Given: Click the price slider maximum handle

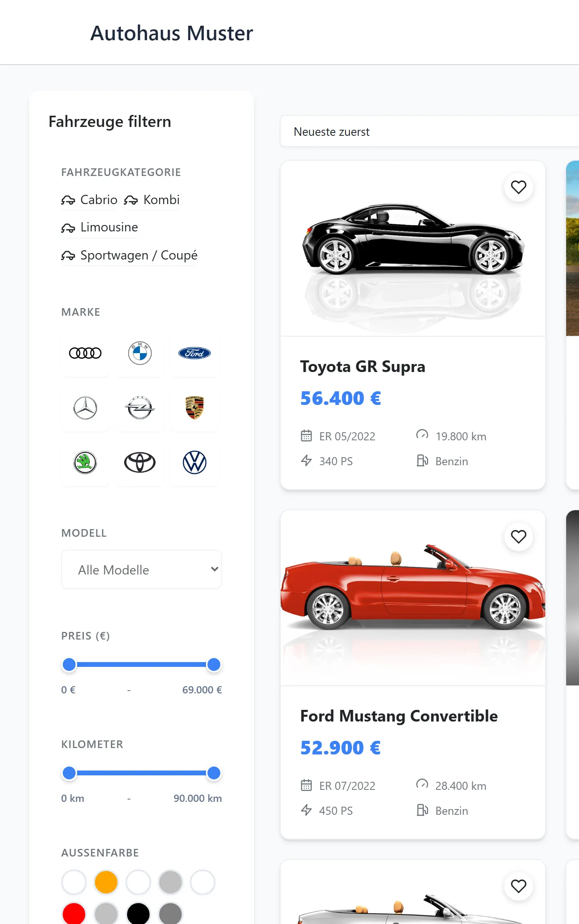Looking at the screenshot, I should click(214, 665).
